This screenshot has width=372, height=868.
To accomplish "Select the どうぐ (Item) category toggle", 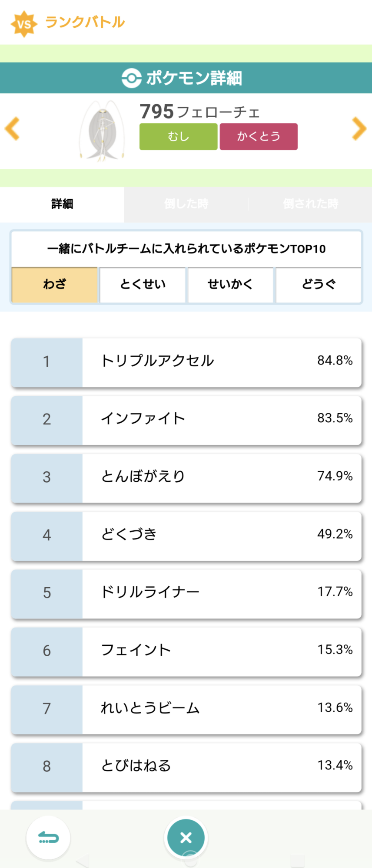I will (319, 285).
